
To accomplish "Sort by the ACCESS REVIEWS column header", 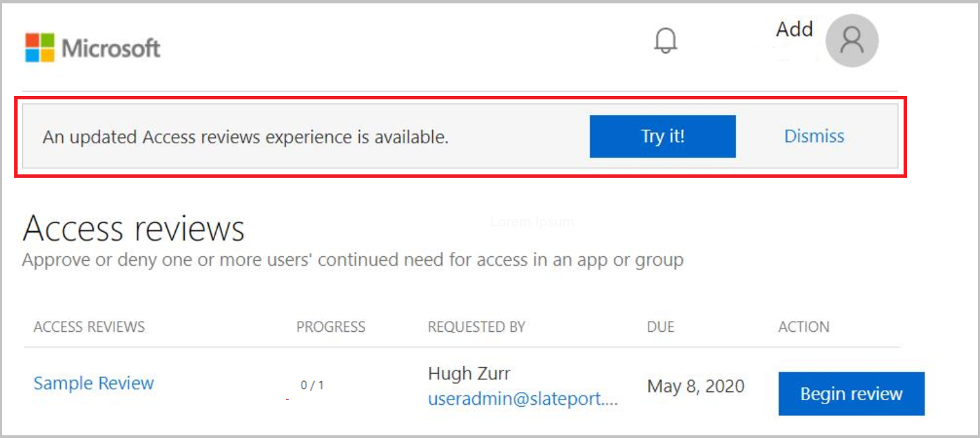I will (x=89, y=327).
